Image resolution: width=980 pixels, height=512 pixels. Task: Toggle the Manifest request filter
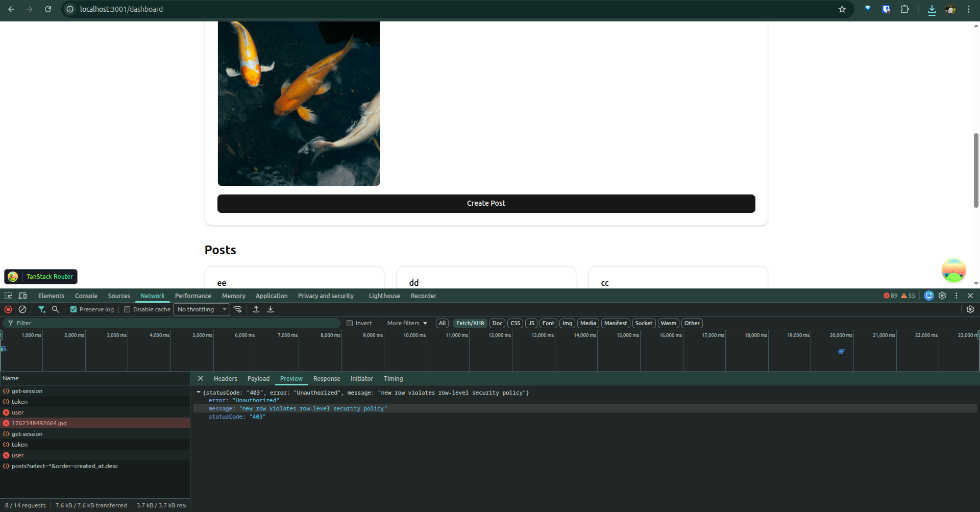[616, 323]
